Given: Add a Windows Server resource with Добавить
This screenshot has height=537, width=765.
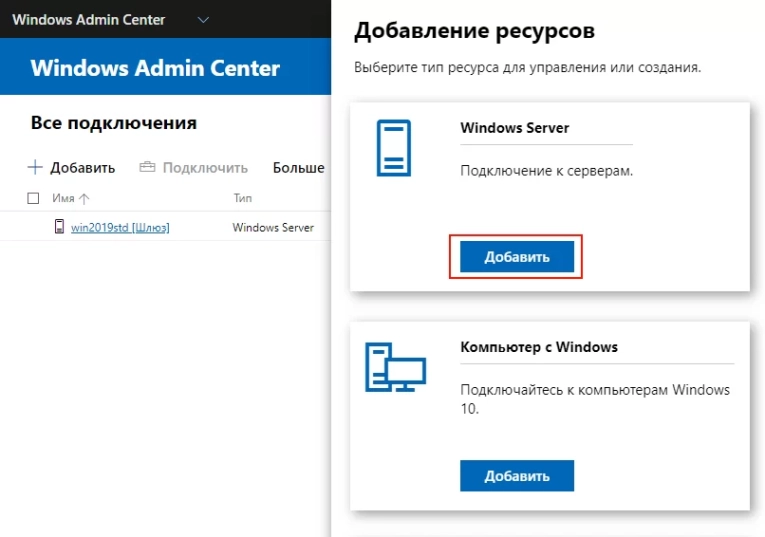Looking at the screenshot, I should 517,257.
